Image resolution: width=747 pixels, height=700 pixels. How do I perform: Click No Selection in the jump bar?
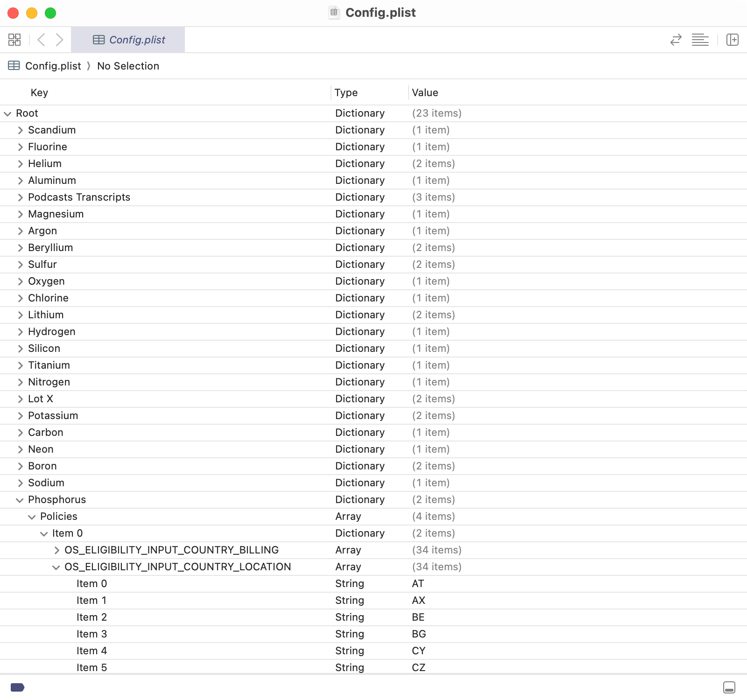pyautogui.click(x=128, y=66)
